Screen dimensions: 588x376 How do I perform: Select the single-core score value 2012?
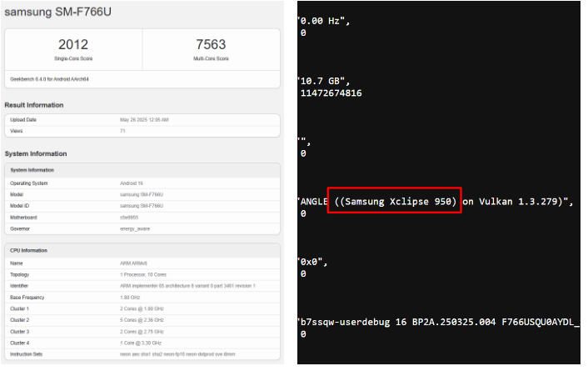click(x=73, y=45)
